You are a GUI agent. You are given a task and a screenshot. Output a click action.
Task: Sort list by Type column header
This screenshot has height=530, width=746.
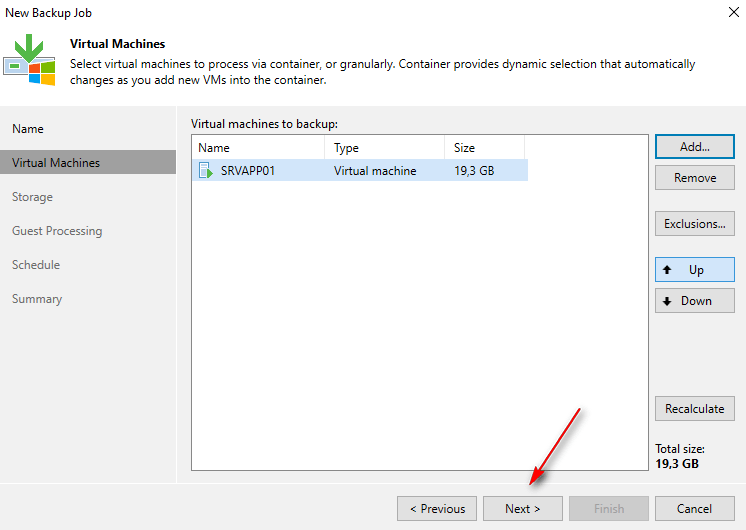click(384, 148)
